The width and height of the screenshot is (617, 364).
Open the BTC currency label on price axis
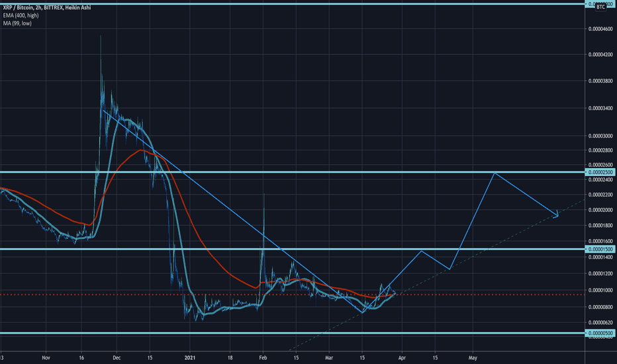pyautogui.click(x=600, y=7)
